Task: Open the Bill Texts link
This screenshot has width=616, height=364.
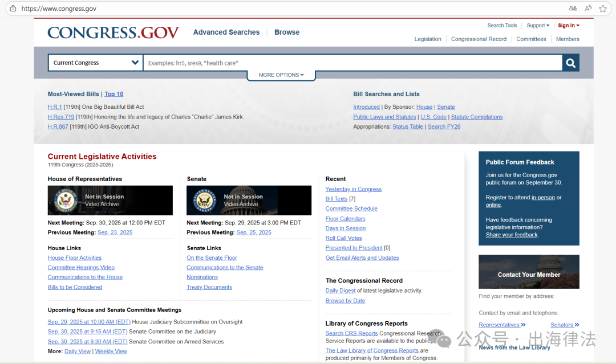Action: click(337, 199)
